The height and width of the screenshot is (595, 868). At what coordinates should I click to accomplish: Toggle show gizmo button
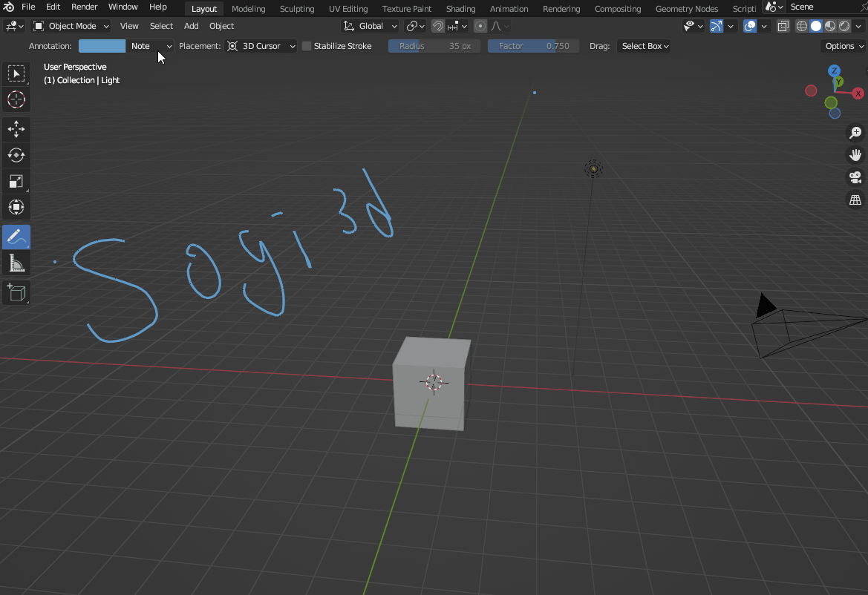(x=716, y=26)
